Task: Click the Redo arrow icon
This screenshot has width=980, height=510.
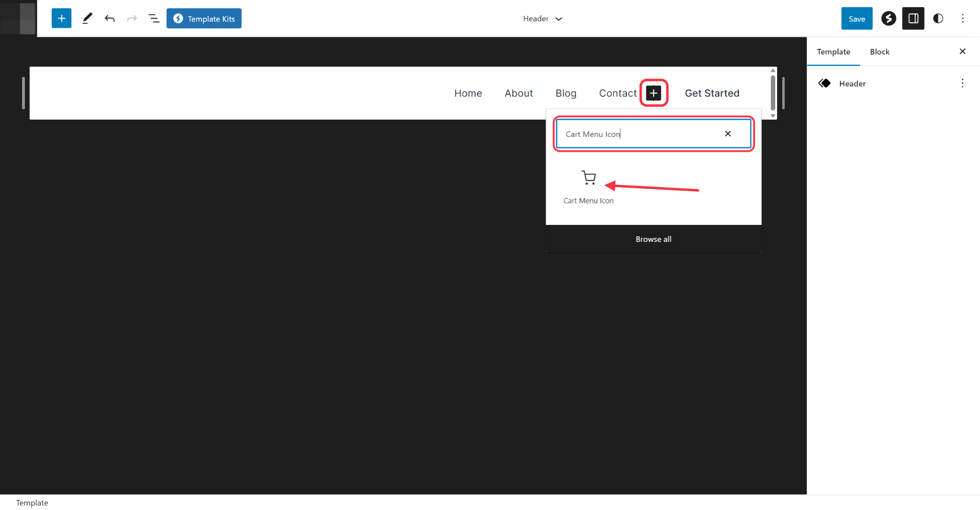Action: pyautogui.click(x=132, y=18)
